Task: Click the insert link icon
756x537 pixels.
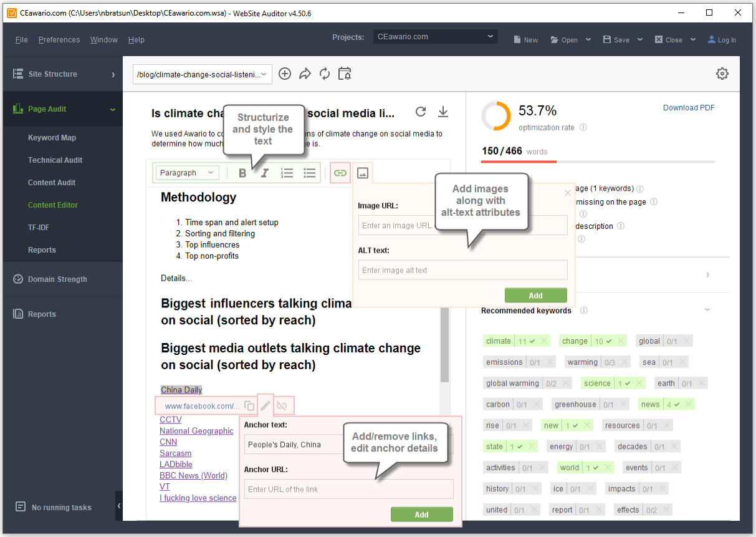Action: tap(340, 173)
